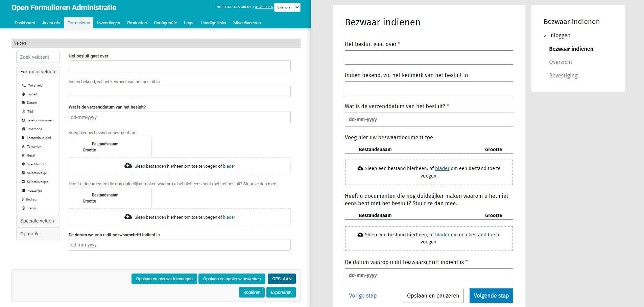Screen dimensions: 644x307
Task: Expand the Formuliervelden panel
Action: tap(38, 72)
